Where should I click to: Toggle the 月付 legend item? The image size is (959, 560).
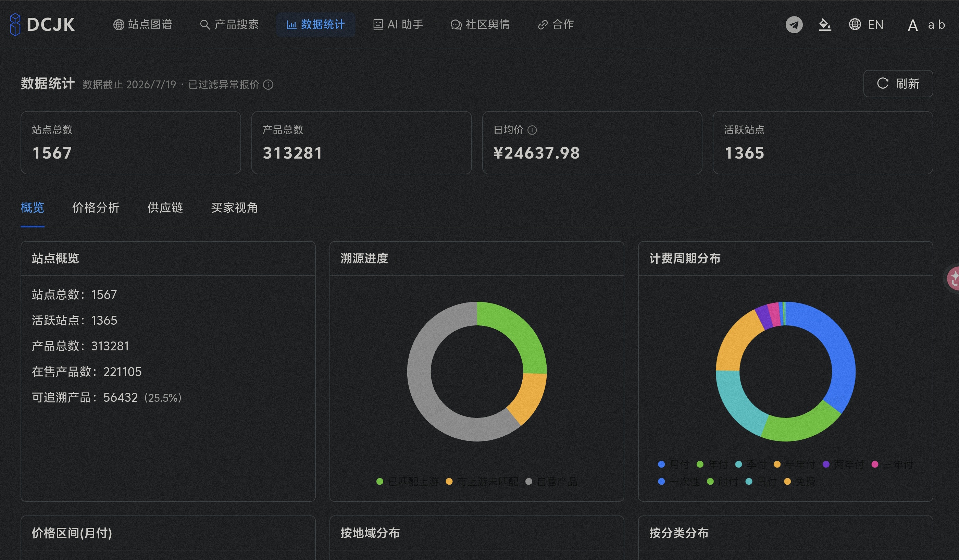(674, 464)
